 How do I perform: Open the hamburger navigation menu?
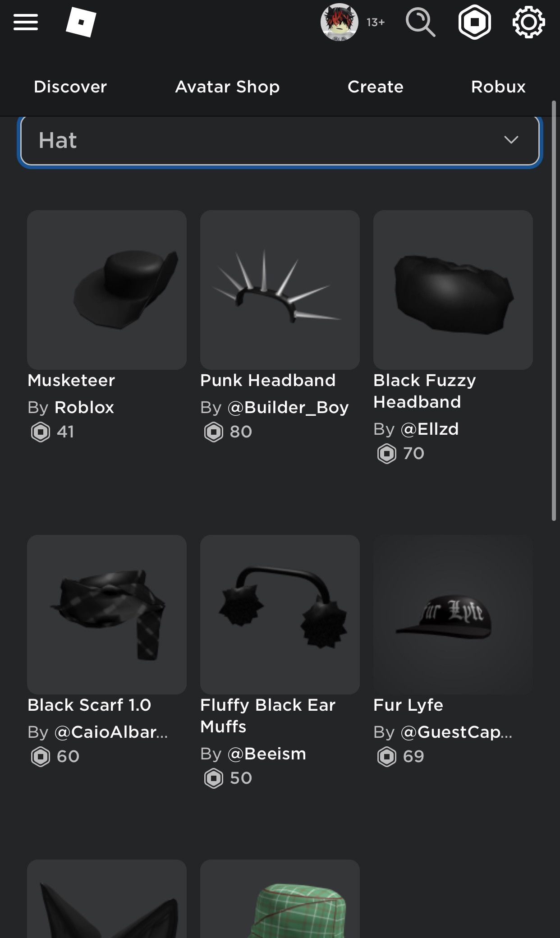coord(26,22)
